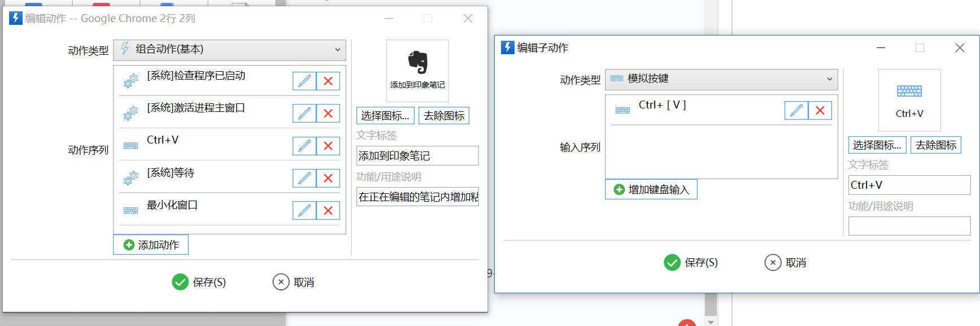Image resolution: width=980 pixels, height=326 pixels.
Task: Edit the Ctrl+V action in action sequence
Action: (x=304, y=146)
